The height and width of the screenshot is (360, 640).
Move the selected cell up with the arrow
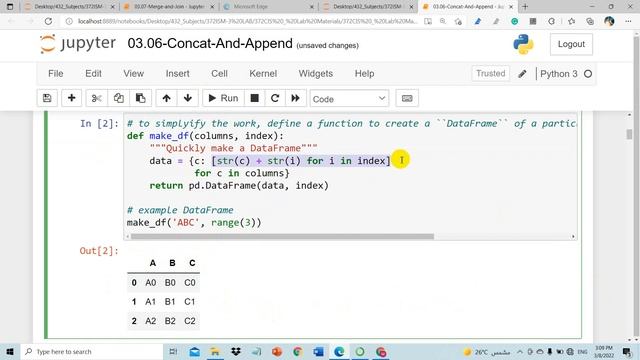166,98
